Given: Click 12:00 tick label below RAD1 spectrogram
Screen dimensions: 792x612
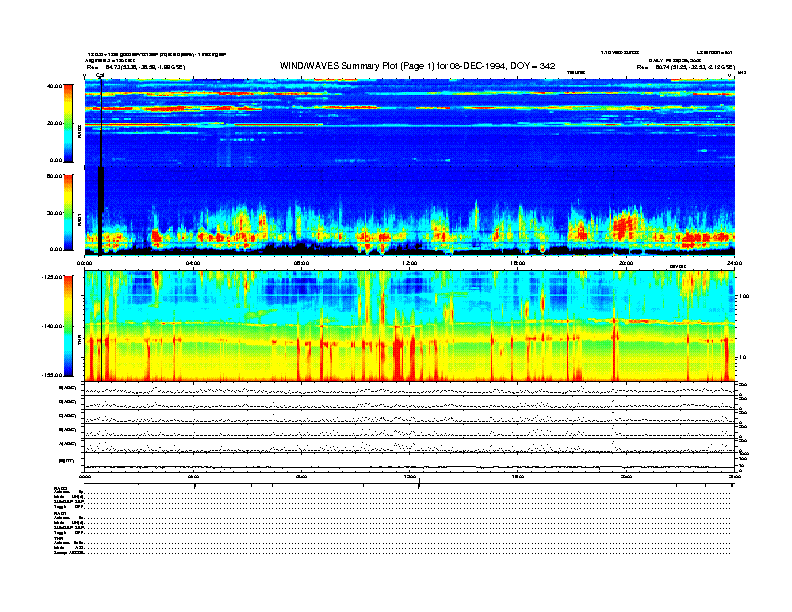Looking at the screenshot, I should [410, 263].
